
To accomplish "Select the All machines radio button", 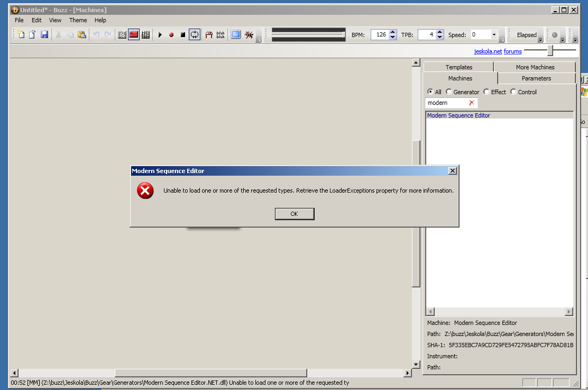I will (430, 92).
